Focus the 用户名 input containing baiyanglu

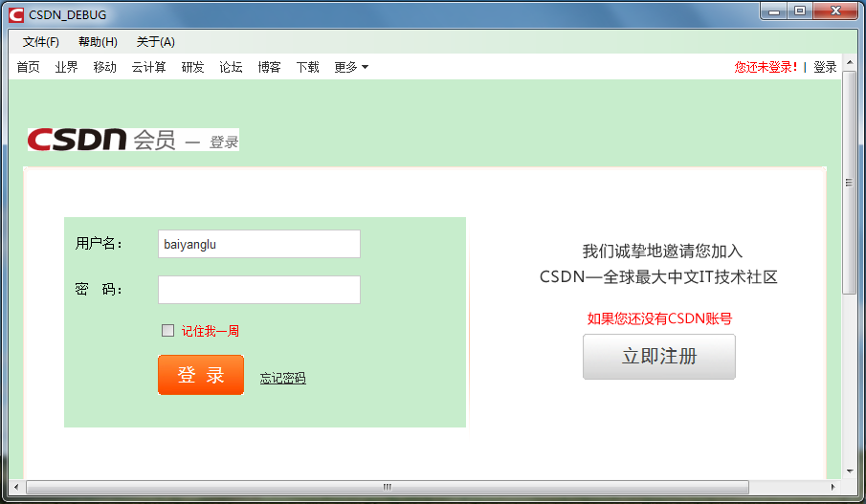[259, 244]
